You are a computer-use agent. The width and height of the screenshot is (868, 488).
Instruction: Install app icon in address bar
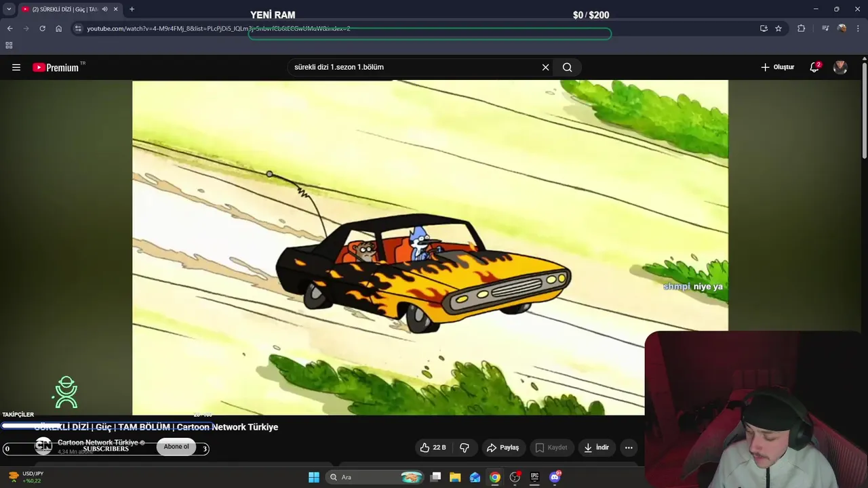(x=764, y=28)
